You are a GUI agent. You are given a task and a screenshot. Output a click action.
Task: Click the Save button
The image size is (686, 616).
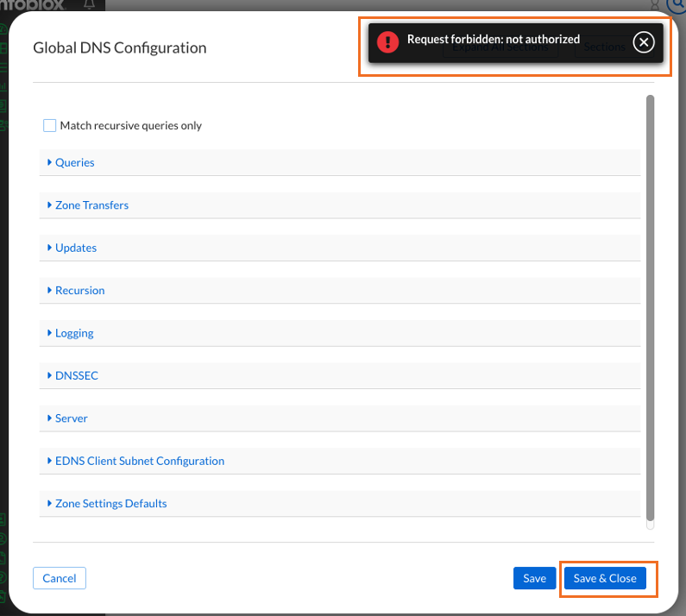tap(534, 578)
